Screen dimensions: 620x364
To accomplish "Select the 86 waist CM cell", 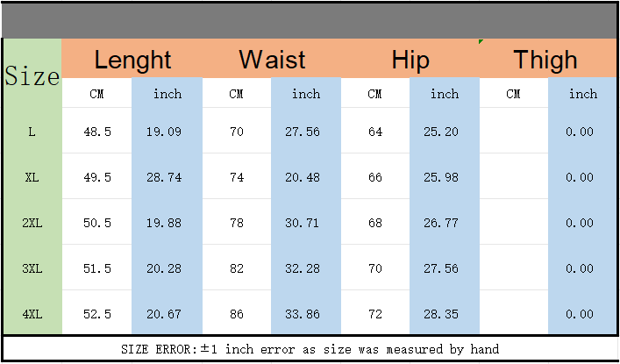I will pyautogui.click(x=237, y=314).
